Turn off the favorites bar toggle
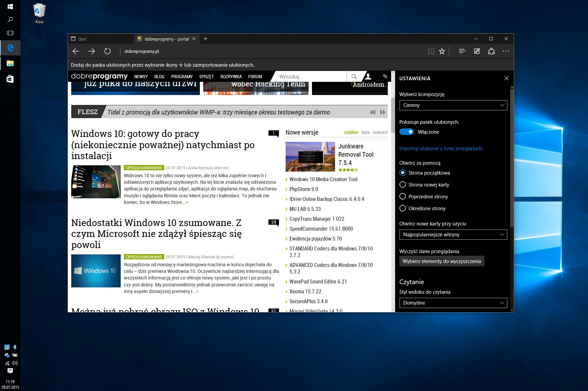Image resolution: width=588 pixels, height=391 pixels. pos(406,132)
